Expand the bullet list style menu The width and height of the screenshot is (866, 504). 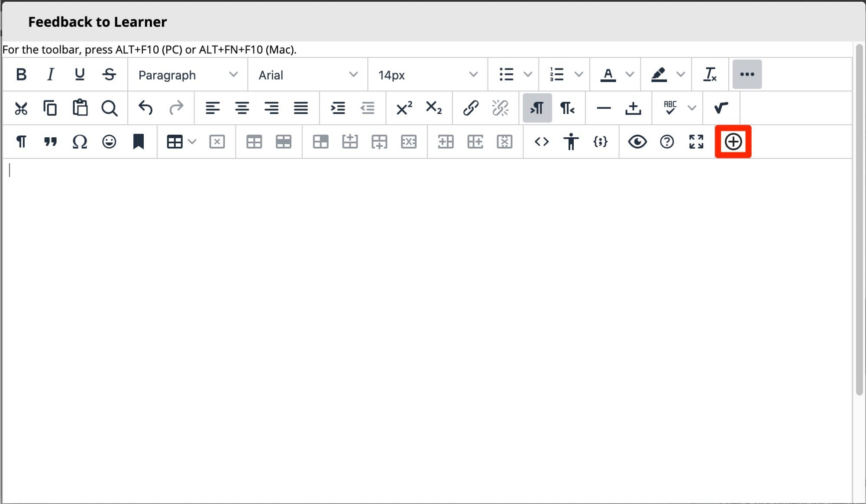[527, 74]
